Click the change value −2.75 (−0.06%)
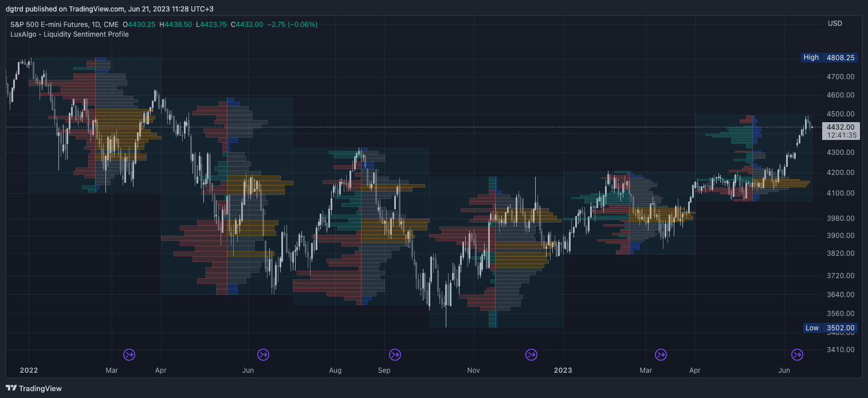 pos(292,24)
